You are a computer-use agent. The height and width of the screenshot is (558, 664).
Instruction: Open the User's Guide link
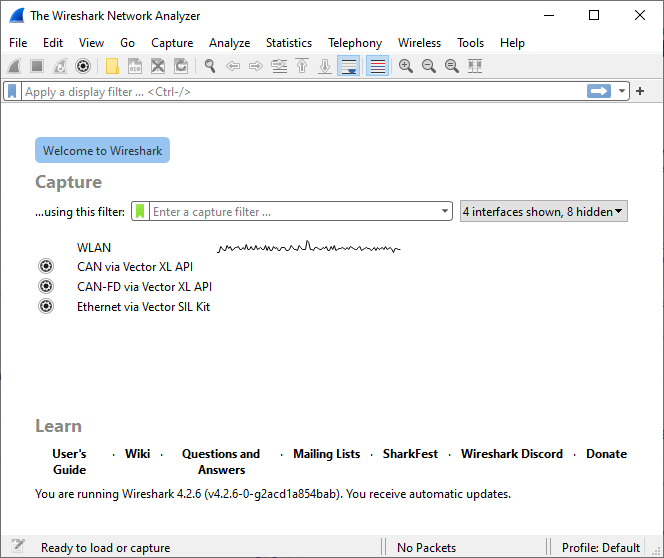click(x=69, y=461)
